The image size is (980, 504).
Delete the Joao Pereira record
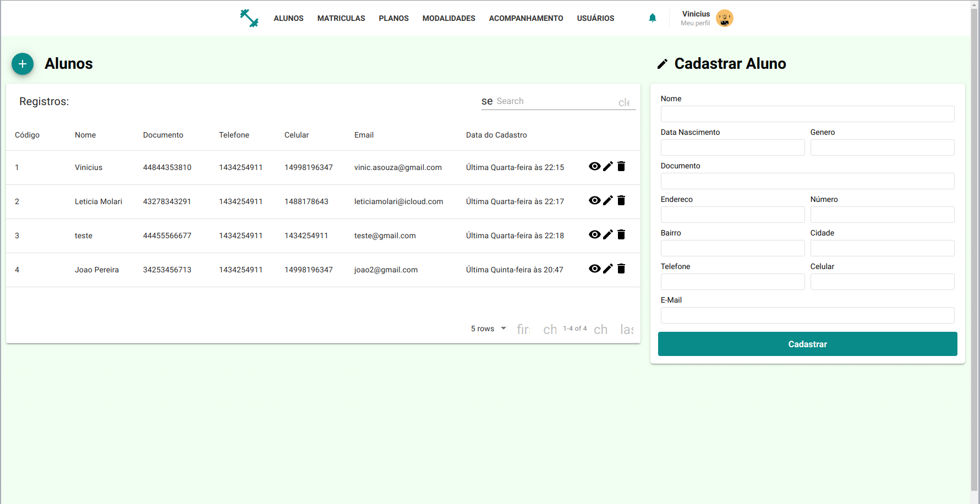(621, 269)
